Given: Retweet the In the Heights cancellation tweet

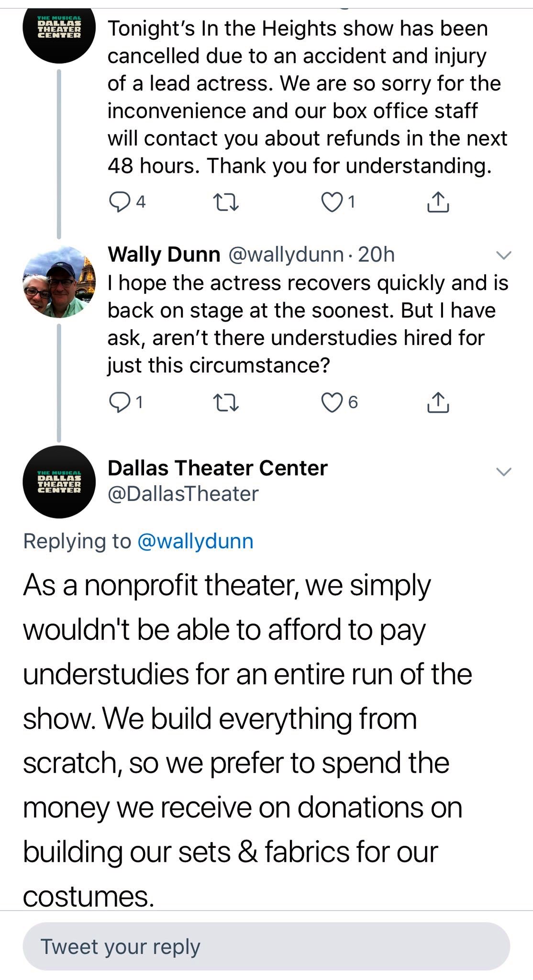Looking at the screenshot, I should click(225, 202).
